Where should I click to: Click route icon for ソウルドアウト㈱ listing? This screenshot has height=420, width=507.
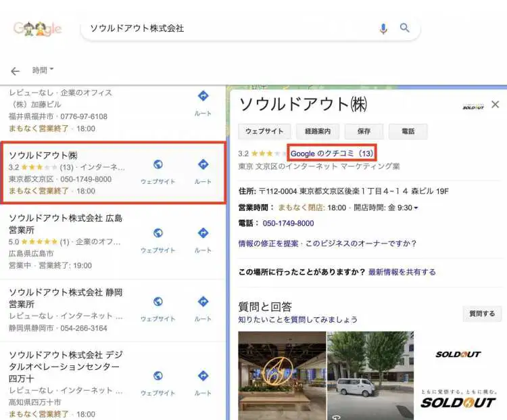point(203,165)
